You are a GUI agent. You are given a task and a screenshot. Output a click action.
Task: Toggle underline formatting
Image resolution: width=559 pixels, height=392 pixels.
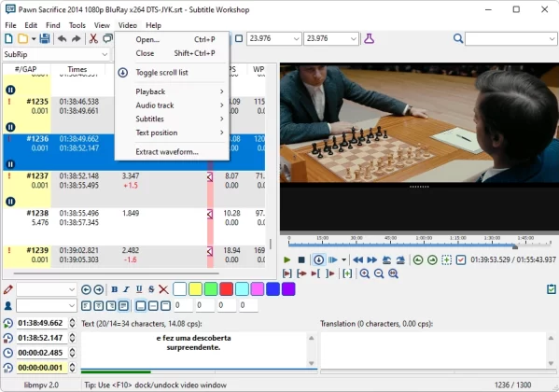[x=139, y=289]
